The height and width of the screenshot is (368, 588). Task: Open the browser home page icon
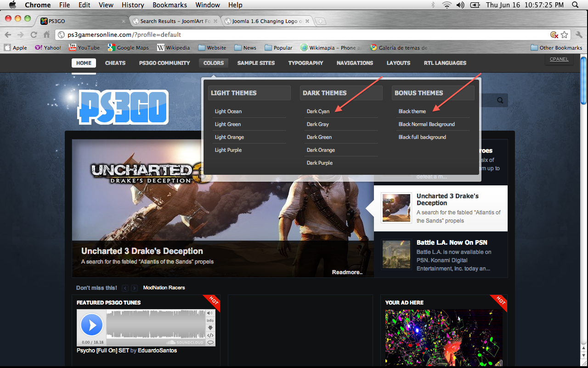46,34
